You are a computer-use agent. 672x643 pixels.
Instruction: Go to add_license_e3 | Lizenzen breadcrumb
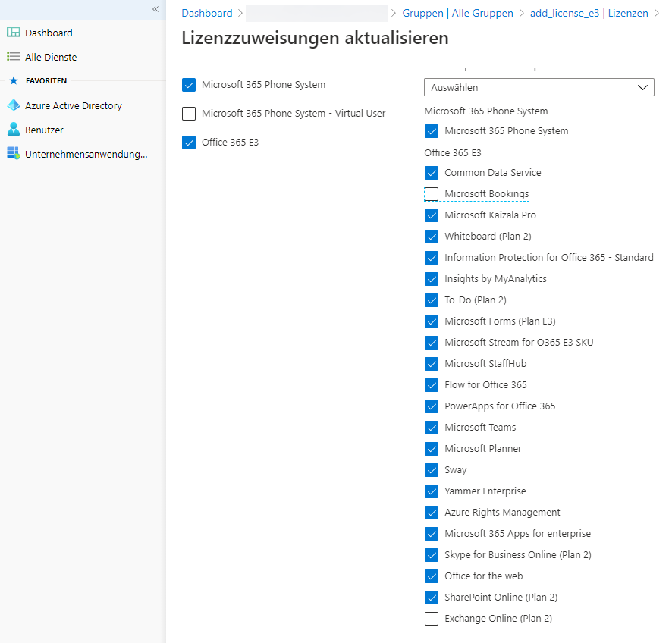click(589, 14)
